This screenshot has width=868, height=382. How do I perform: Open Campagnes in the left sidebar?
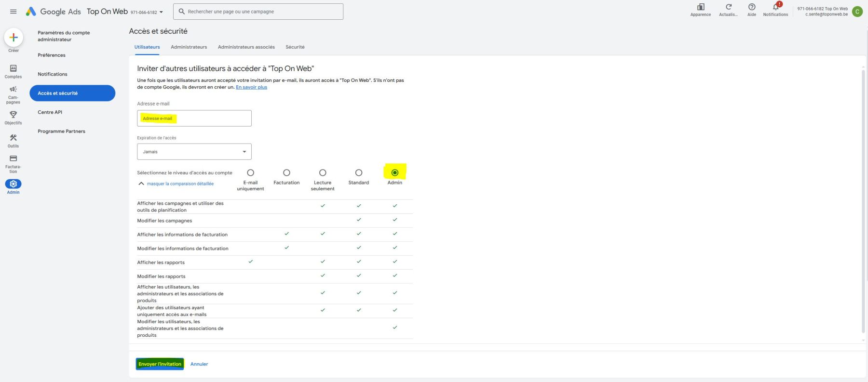(13, 90)
